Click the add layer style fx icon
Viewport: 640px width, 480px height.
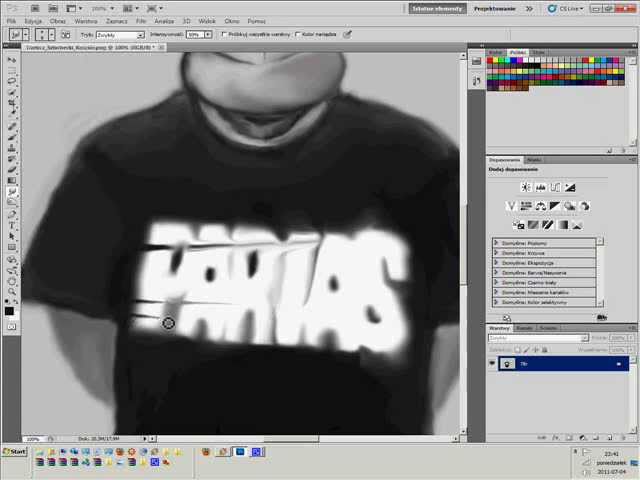click(556, 438)
